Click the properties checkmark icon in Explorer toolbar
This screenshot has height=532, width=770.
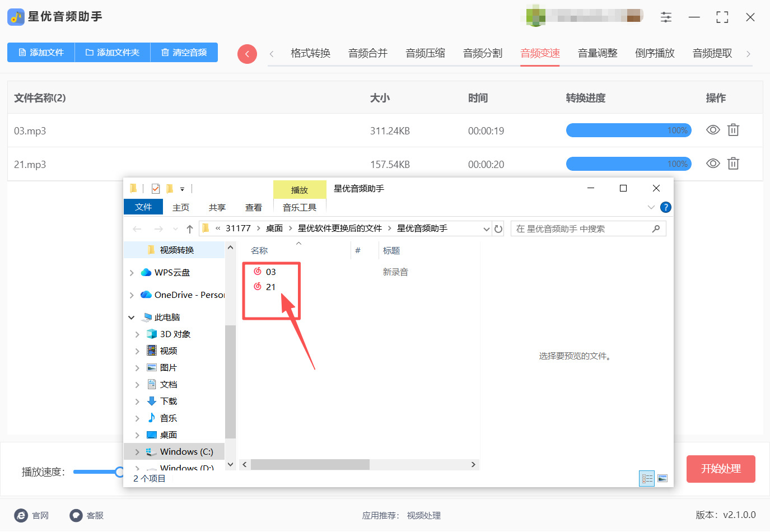pyautogui.click(x=156, y=189)
